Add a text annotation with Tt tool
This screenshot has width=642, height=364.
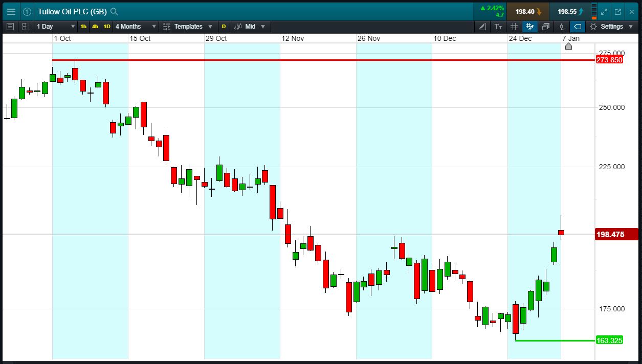coord(498,27)
